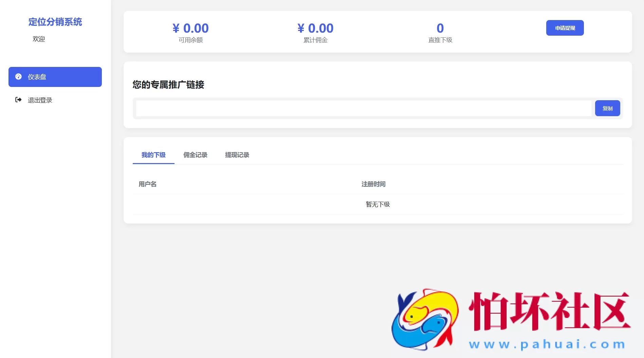Switch to the 佣金记录 tab
This screenshot has width=644, height=358.
195,155
